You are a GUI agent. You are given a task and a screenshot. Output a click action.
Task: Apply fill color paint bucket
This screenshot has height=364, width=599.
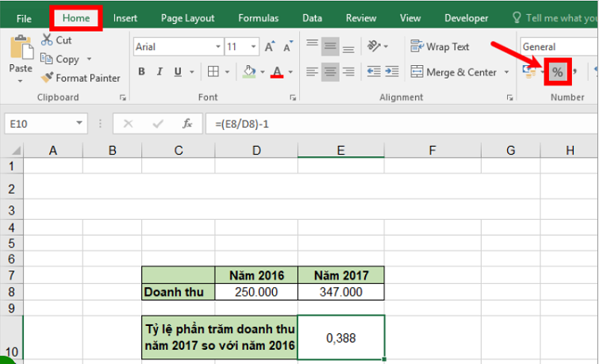[x=249, y=71]
